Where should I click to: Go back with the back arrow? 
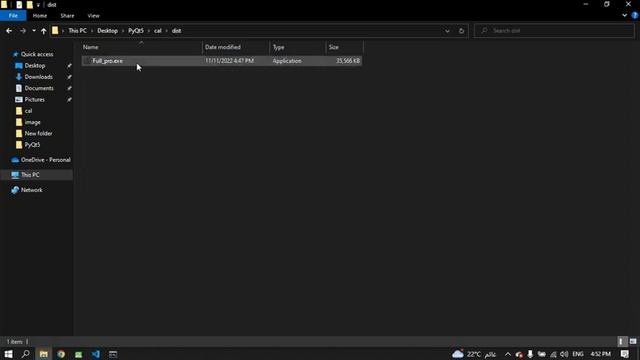[x=9, y=31]
